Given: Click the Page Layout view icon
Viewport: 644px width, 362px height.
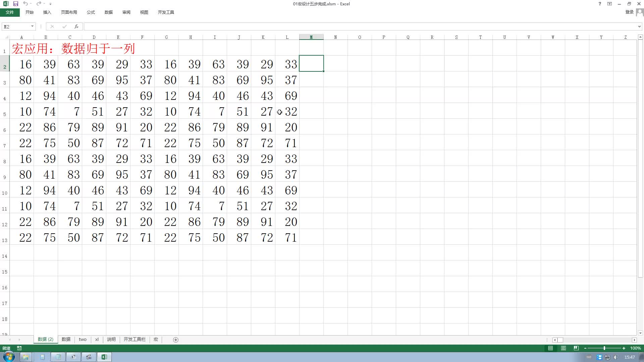Looking at the screenshot, I should (x=562, y=348).
